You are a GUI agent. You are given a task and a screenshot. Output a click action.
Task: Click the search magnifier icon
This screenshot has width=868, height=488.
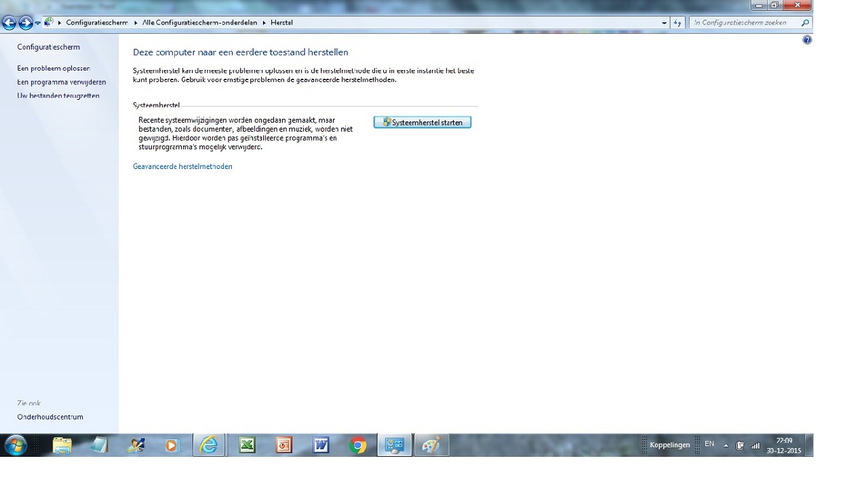point(806,22)
